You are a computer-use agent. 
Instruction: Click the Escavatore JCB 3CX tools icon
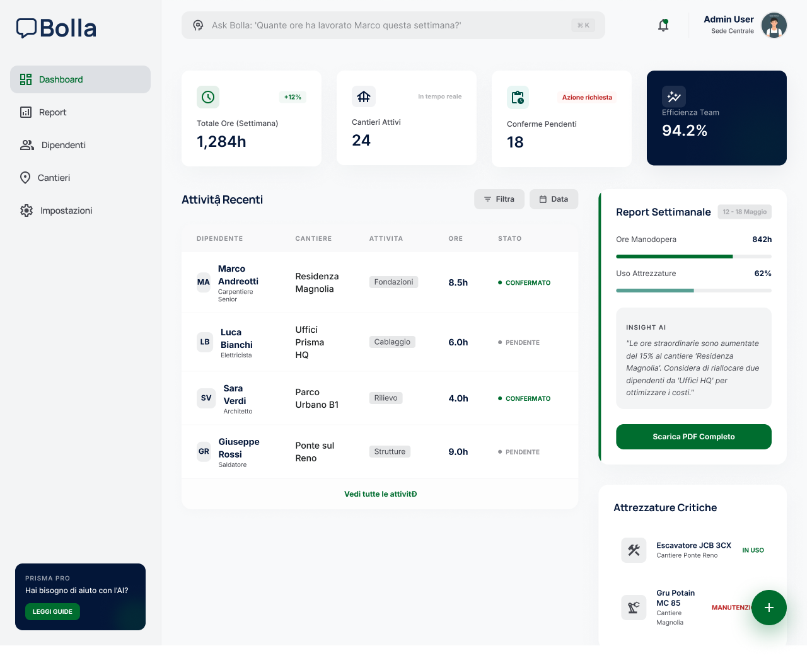(634, 550)
